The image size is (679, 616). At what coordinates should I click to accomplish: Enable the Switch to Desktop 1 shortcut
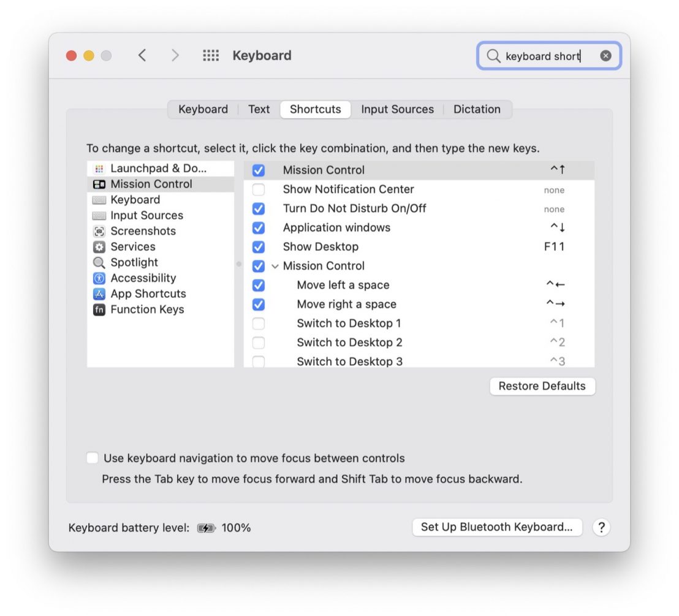(259, 323)
